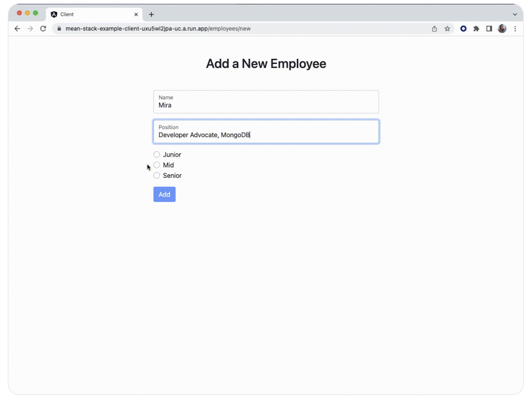Image resolution: width=532 pixels, height=401 pixels.
Task: Click the lock site info icon
Action: (x=59, y=29)
